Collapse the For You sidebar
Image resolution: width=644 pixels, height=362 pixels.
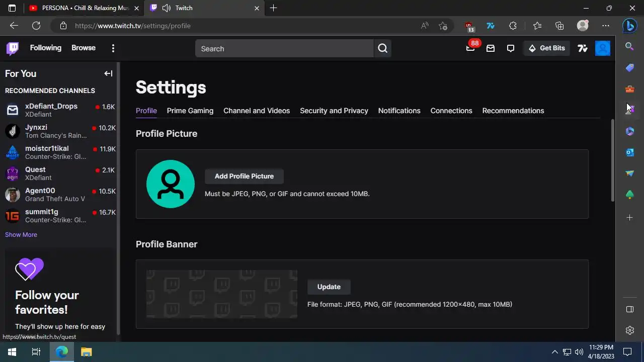[x=108, y=73]
